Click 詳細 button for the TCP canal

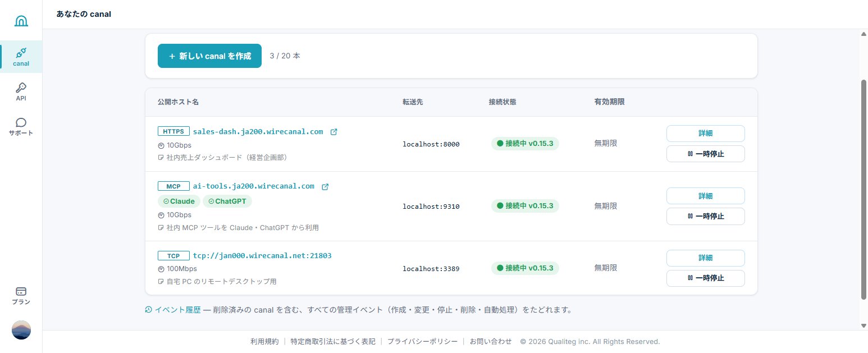coord(705,258)
